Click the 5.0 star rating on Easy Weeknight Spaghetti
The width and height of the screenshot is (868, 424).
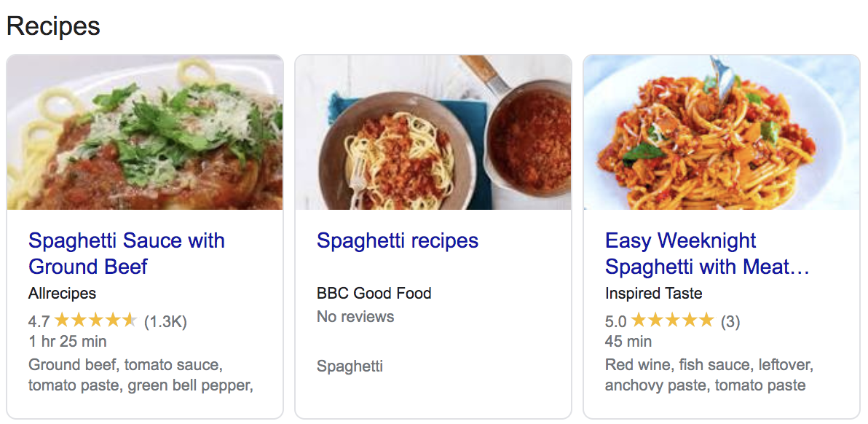click(x=671, y=321)
